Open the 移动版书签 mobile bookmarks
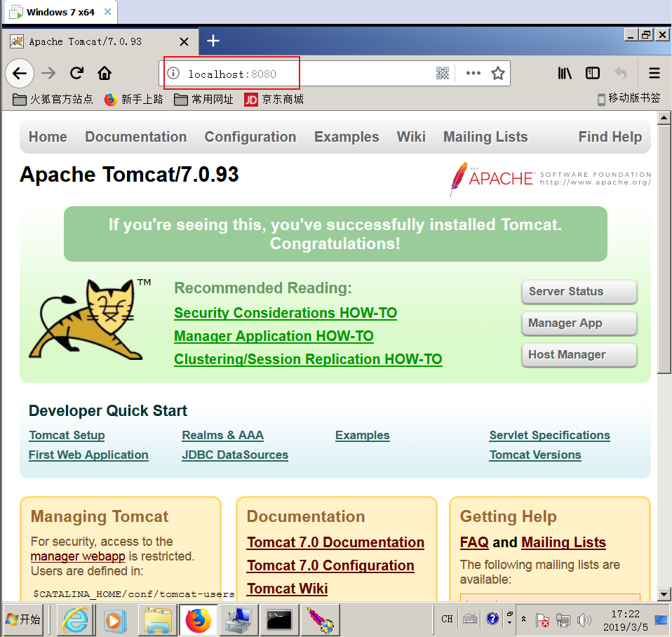The height and width of the screenshot is (637, 672). [x=629, y=99]
